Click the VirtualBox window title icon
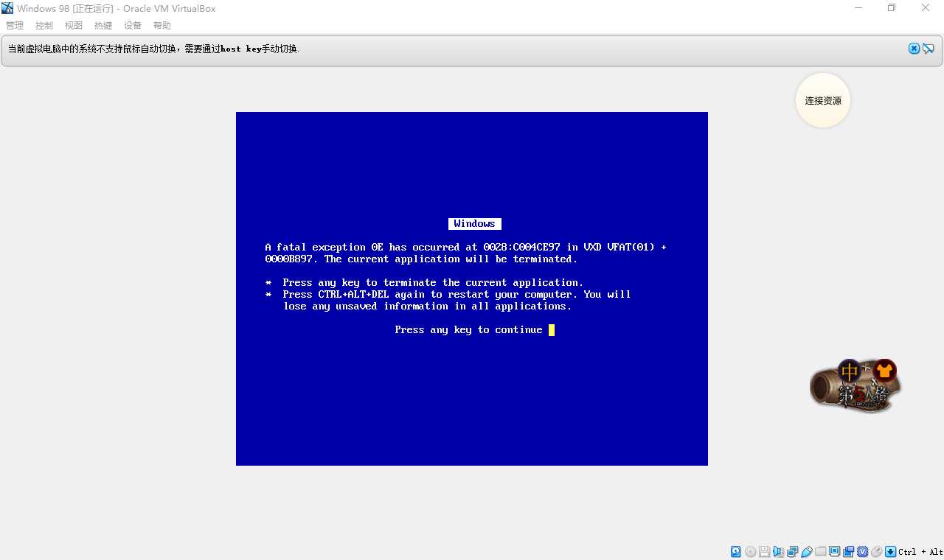This screenshot has height=560, width=944. [x=7, y=8]
